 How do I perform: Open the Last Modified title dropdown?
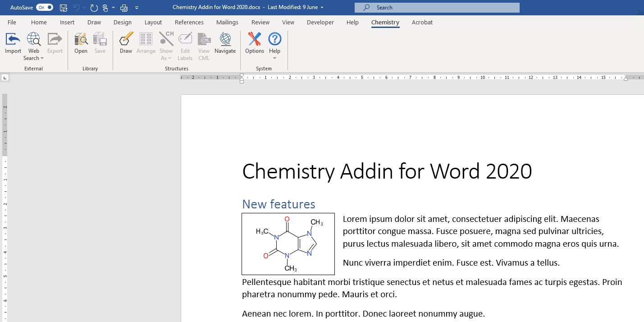coord(322,8)
